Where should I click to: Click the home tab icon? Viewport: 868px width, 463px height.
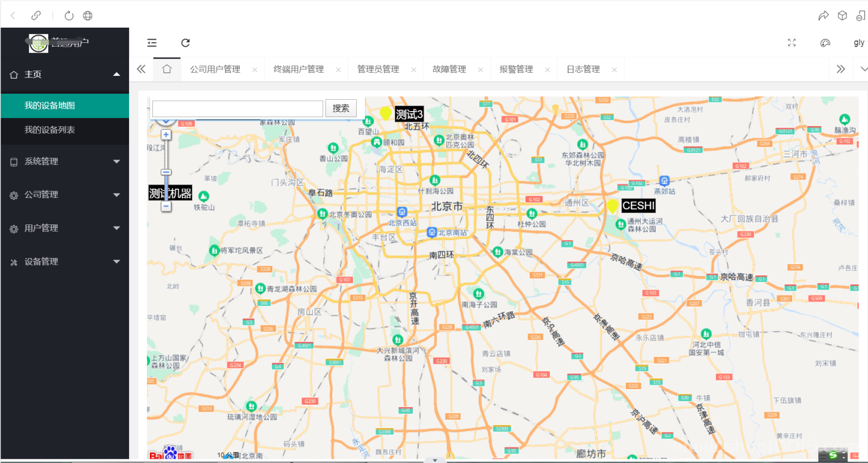tap(167, 69)
